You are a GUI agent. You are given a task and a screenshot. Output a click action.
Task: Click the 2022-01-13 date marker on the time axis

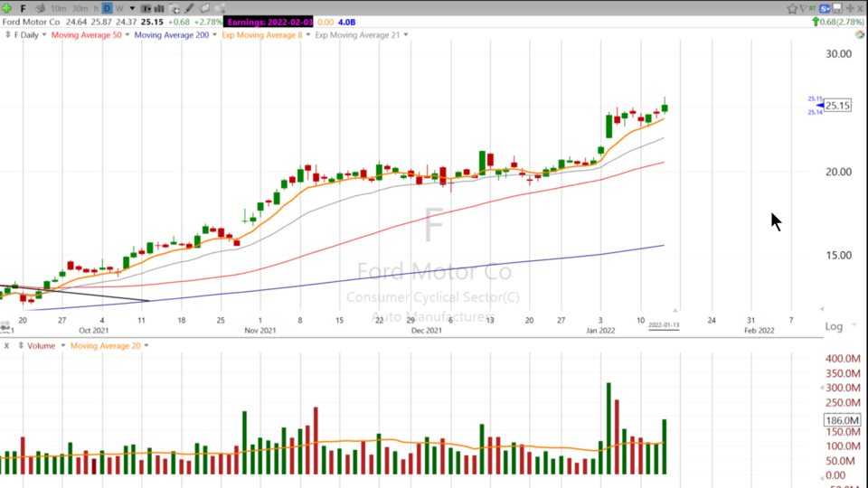(664, 325)
